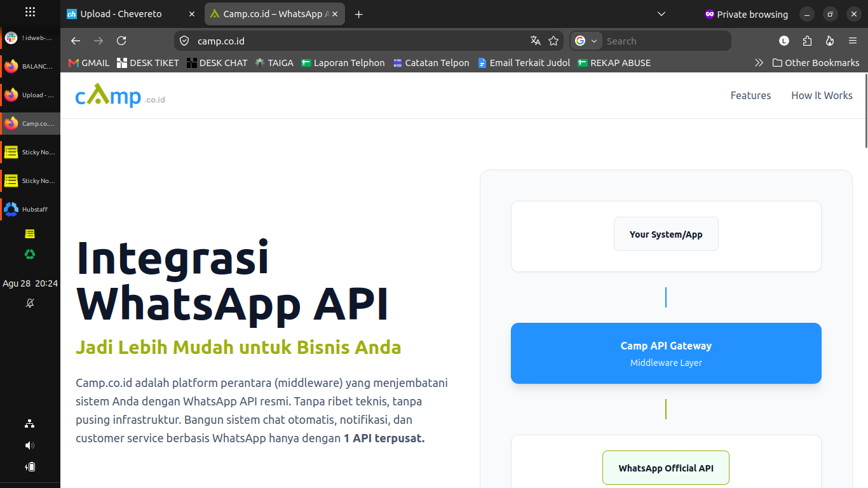868x488 pixels.
Task: Open the Email Terkait Judol bookmark
Action: 524,63
